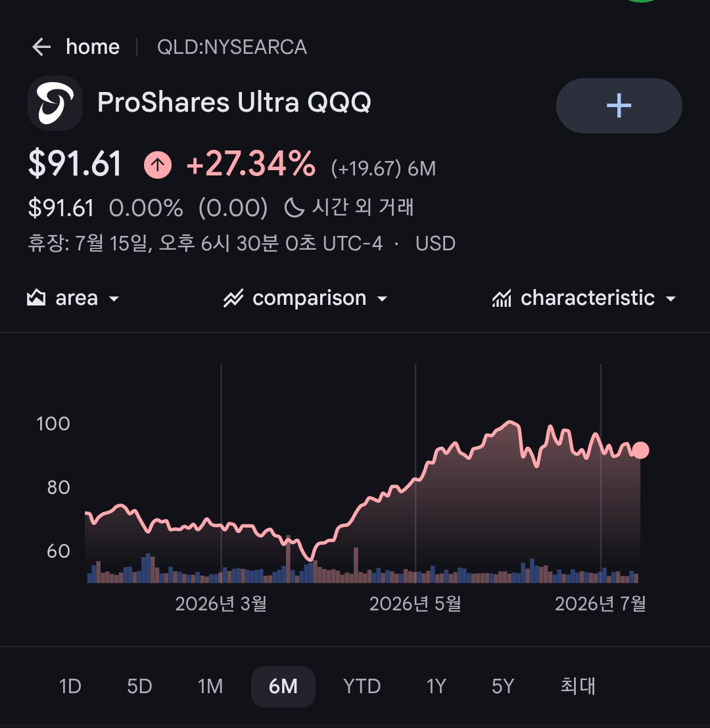This screenshot has width=710, height=728.
Task: Click the pink current price dot on chart
Action: tap(640, 450)
